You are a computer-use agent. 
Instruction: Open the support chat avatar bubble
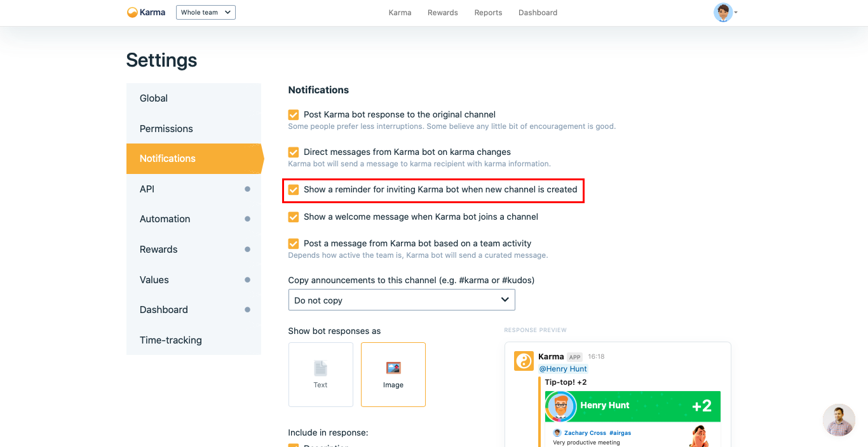click(839, 420)
